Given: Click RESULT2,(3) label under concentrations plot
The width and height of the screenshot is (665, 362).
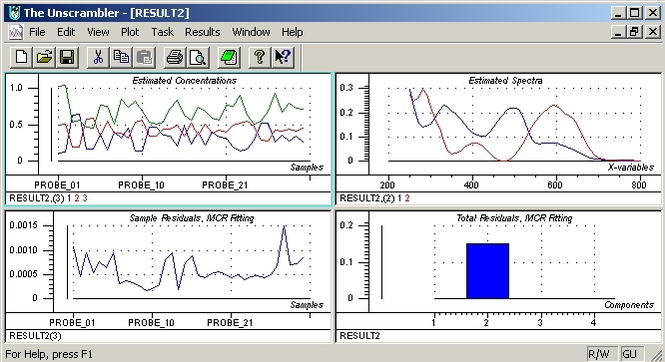Looking at the screenshot, I should click(x=37, y=198).
